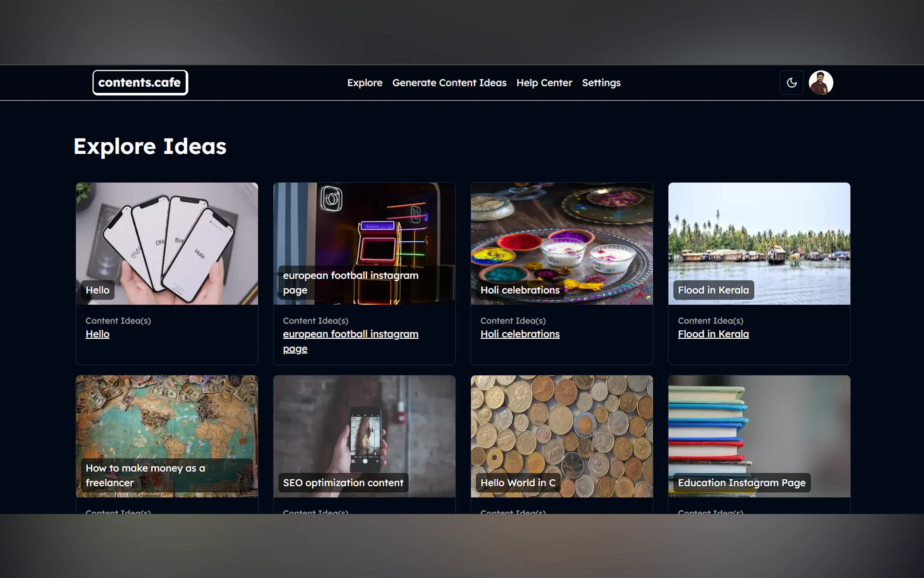This screenshot has width=924, height=578.
Task: Follow the european football instagram page link
Action: click(350, 334)
